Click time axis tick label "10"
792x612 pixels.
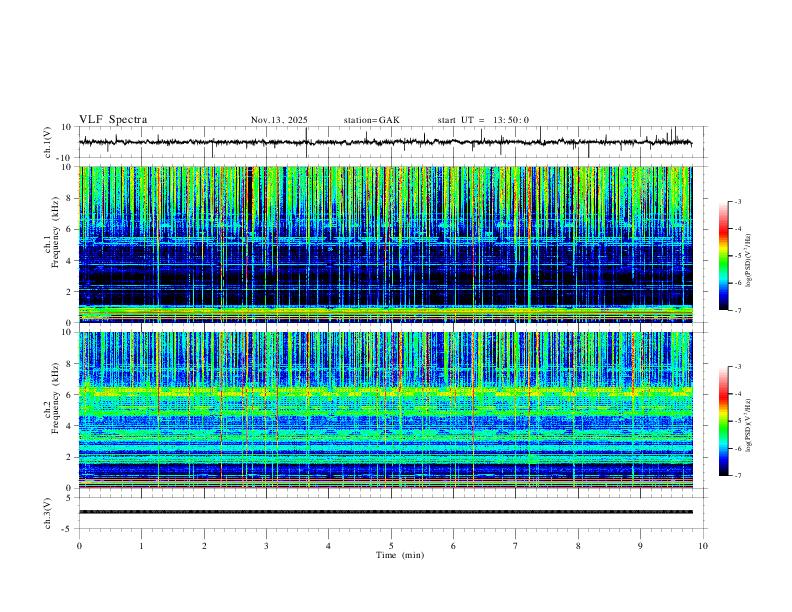tap(703, 546)
